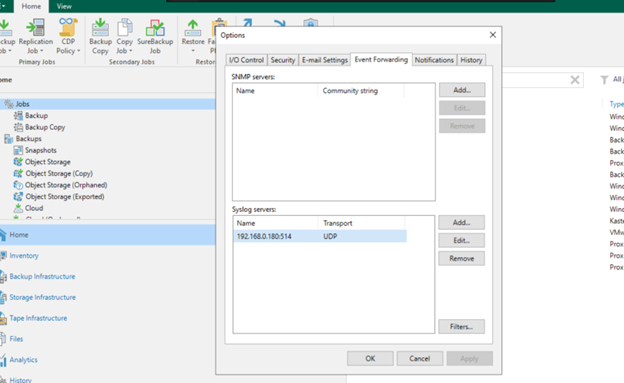Viewport: 624px width, 383px height.
Task: Switch to the Home ribbon tab
Action: tap(31, 6)
